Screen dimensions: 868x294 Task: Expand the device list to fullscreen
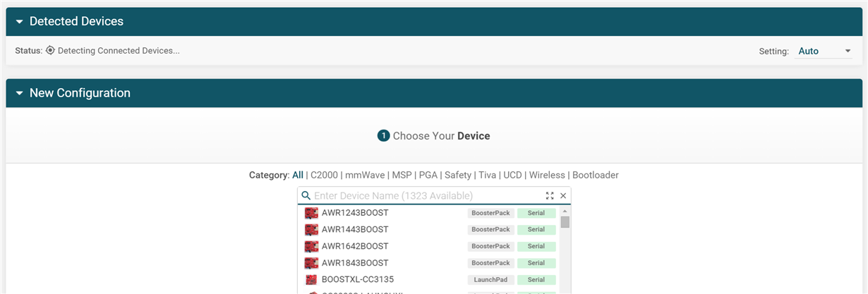(550, 196)
